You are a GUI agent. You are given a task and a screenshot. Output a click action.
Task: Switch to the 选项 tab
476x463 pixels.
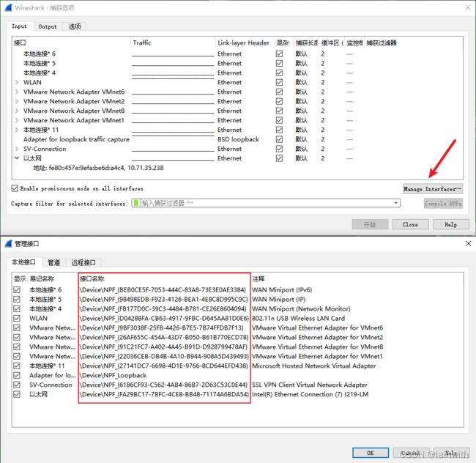pos(75,26)
